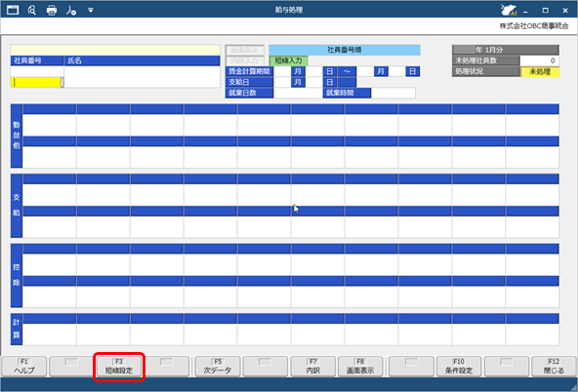The height and width of the screenshot is (392, 578).
Task: Open print preview with magnifier icon
Action: tap(32, 10)
